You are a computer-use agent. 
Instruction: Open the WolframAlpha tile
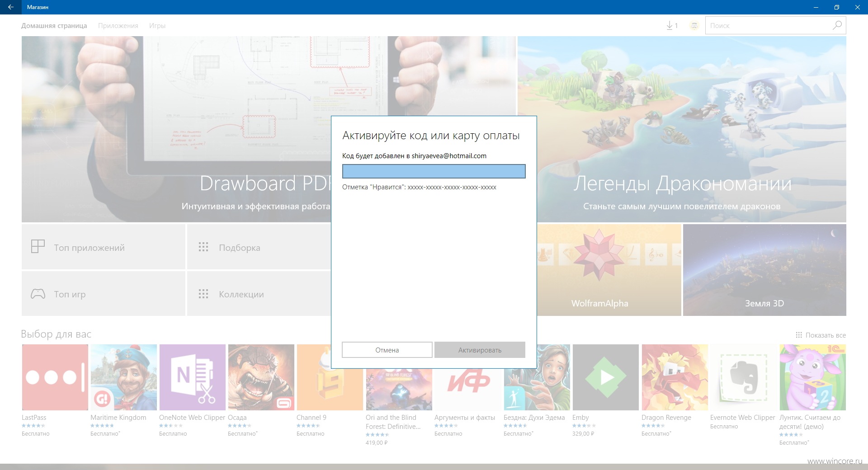tap(609, 270)
